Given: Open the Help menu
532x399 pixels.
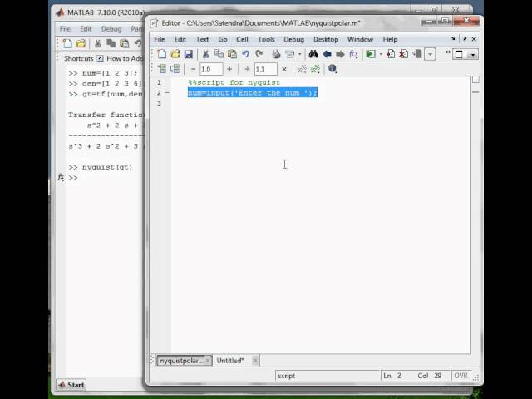Looking at the screenshot, I should 390,39.
